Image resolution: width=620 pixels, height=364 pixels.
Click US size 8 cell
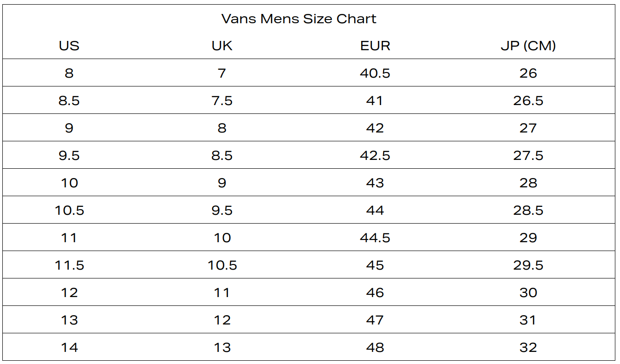pos(69,73)
